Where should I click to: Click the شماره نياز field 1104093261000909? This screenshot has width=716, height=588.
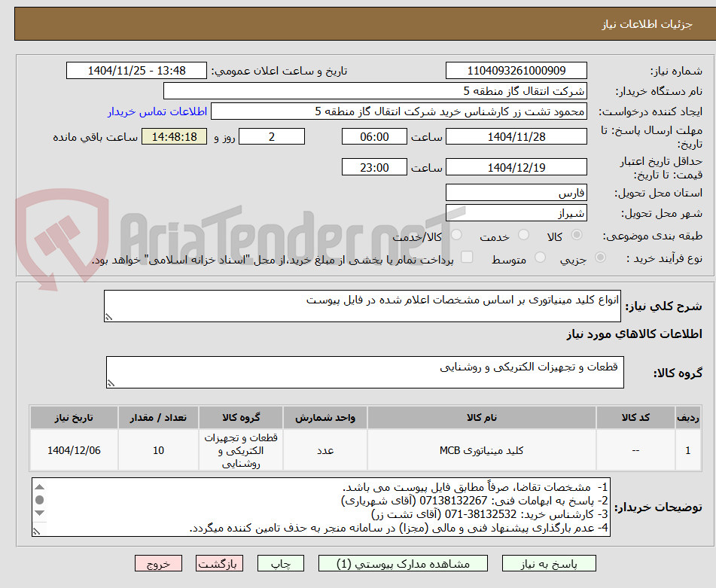click(516, 71)
